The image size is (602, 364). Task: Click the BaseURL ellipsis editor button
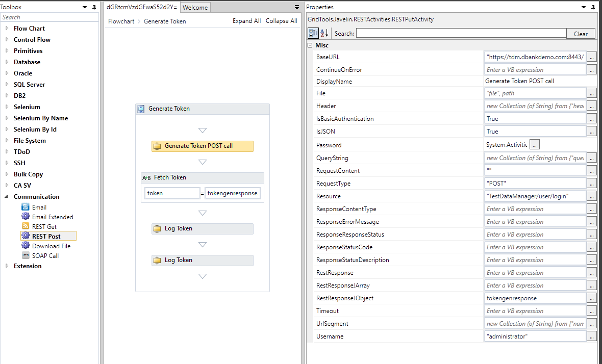tap(591, 57)
